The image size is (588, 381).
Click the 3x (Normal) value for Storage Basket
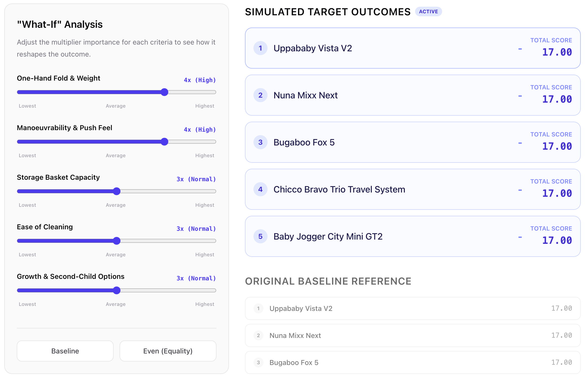pos(196,179)
